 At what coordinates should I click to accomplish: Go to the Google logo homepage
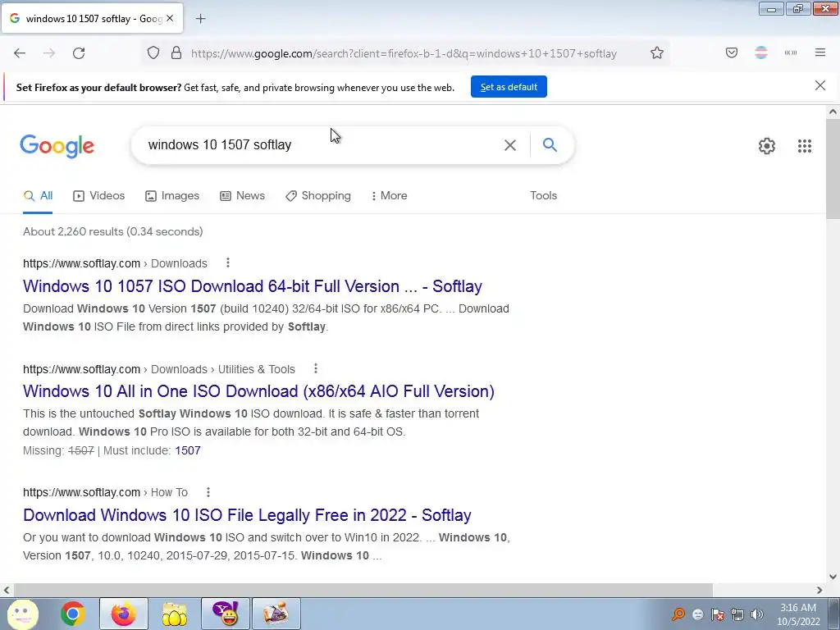57,146
